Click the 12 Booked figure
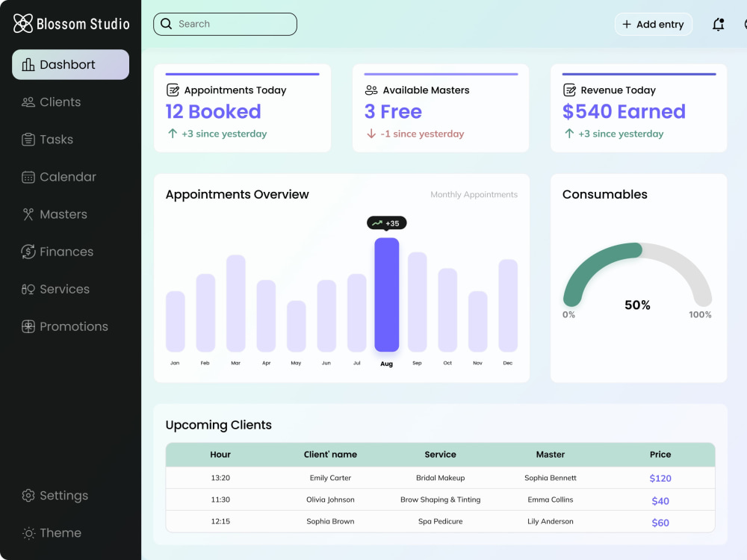 213,111
